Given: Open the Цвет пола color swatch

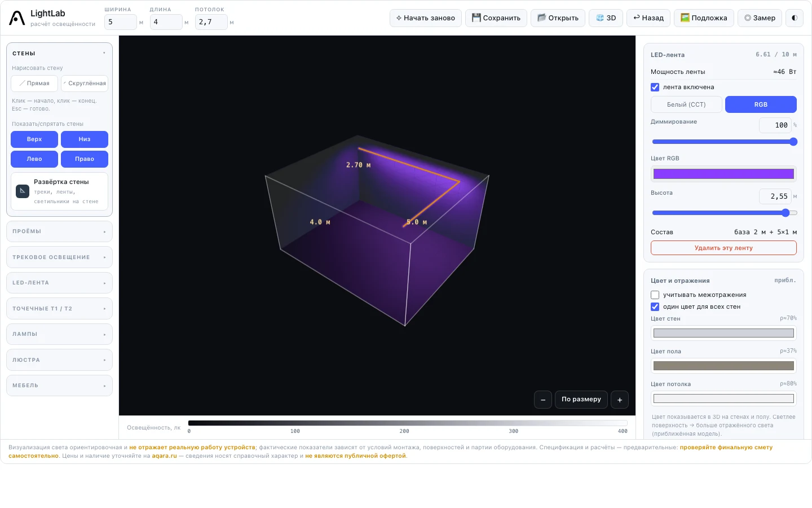Looking at the screenshot, I should click(x=723, y=366).
